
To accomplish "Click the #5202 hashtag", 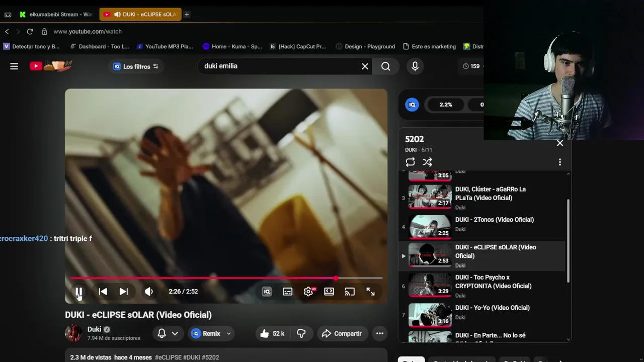I will 210,357.
